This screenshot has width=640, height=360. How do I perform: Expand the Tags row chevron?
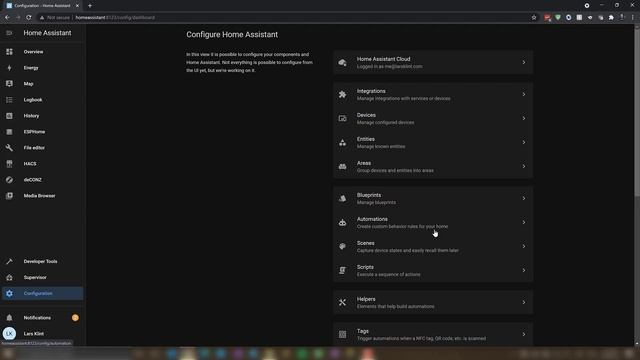(524, 334)
